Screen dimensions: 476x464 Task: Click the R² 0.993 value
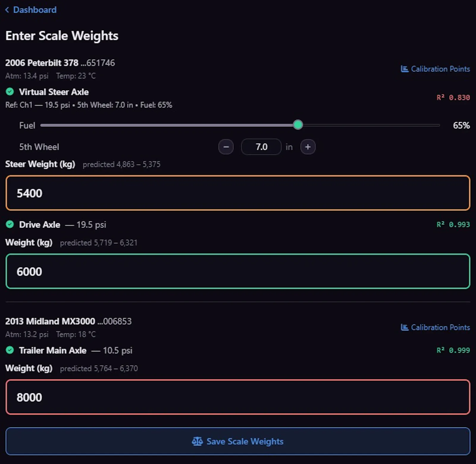(x=453, y=224)
